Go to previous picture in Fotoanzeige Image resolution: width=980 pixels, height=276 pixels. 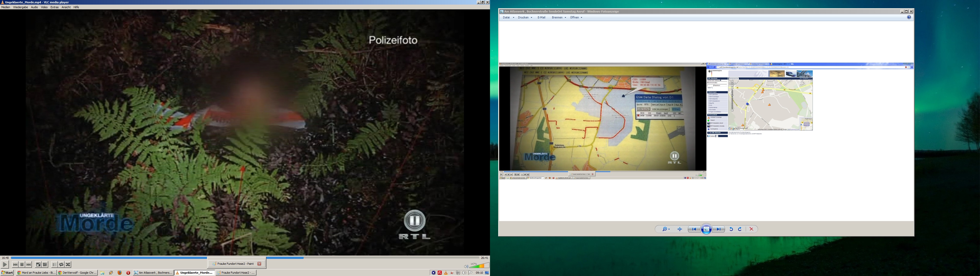[694, 229]
